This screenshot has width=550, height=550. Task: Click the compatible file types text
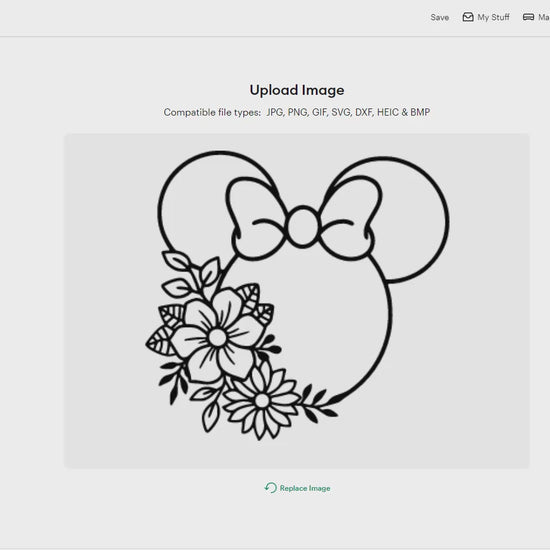pyautogui.click(x=297, y=112)
